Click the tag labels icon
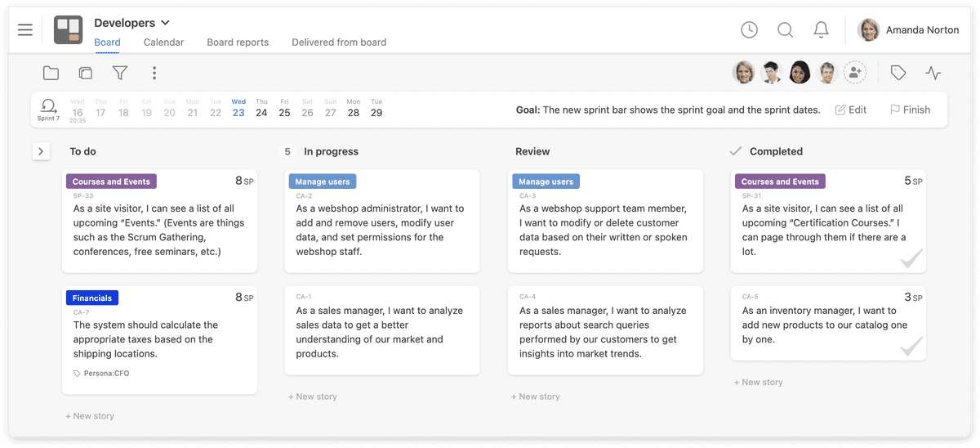980x448 pixels. (898, 74)
